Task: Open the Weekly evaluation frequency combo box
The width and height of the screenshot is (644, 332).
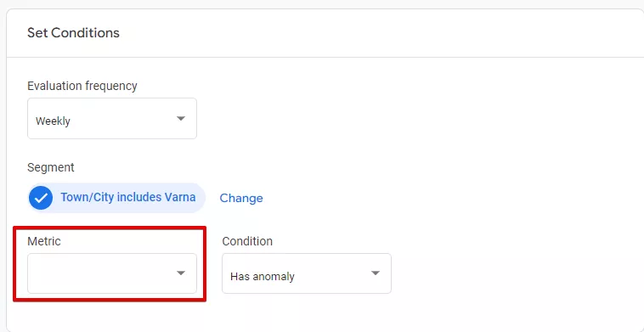Action: [x=112, y=119]
